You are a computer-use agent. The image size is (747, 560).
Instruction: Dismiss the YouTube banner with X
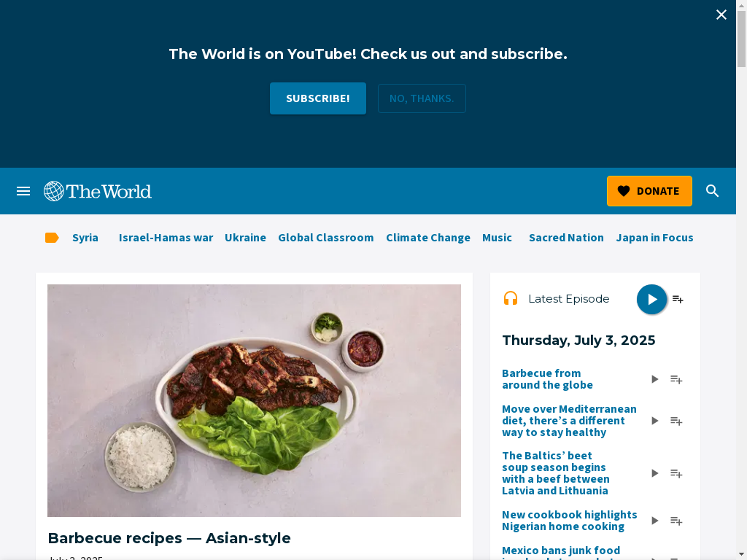(x=721, y=15)
